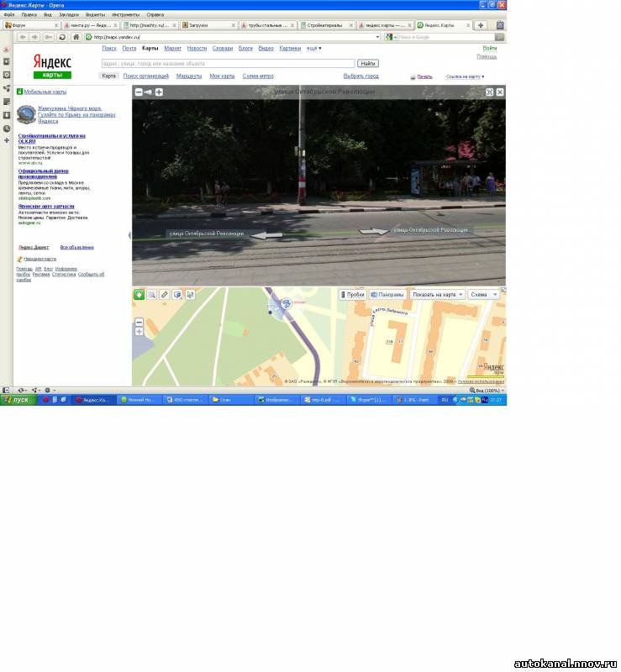Open the history clock panel in Opera sidebar
This screenshot has height=672, width=621.
click(x=7, y=129)
